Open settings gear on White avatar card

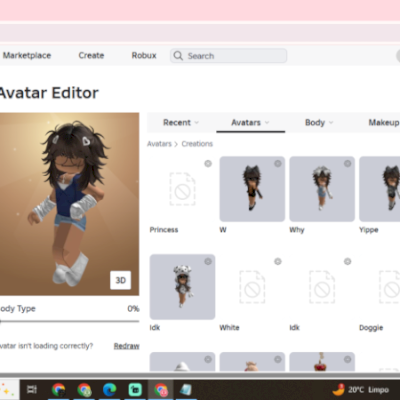tap(278, 261)
